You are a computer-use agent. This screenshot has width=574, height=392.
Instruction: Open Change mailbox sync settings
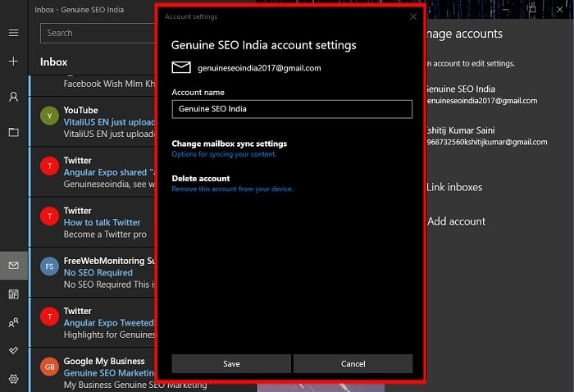pos(229,144)
